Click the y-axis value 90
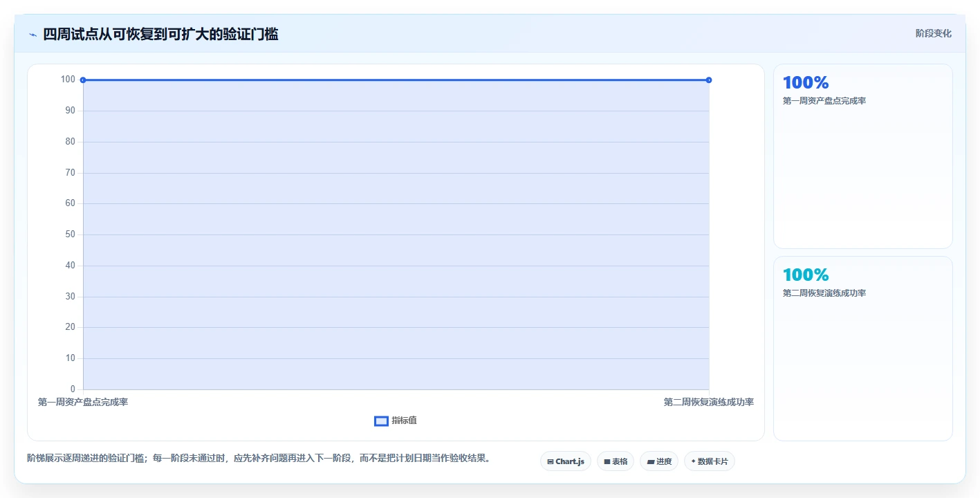 [70, 110]
